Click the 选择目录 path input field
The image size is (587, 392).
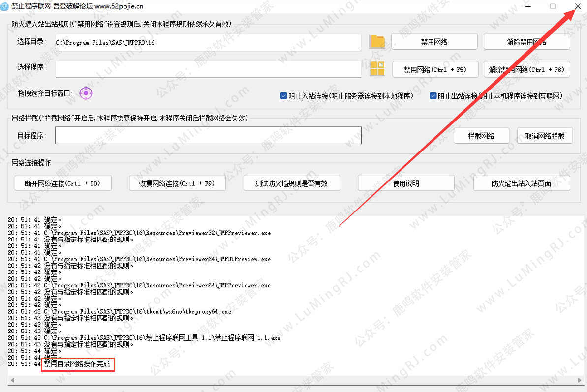click(x=208, y=42)
